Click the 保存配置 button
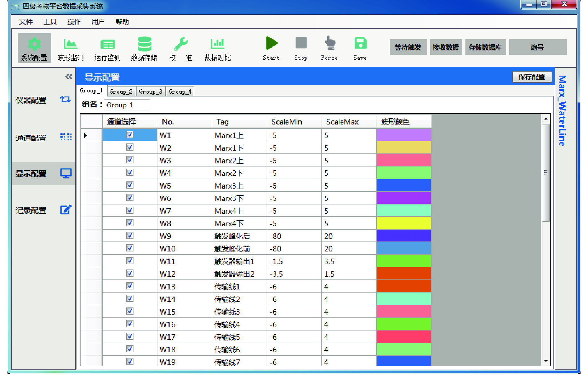The height and width of the screenshot is (375, 588). [x=532, y=77]
